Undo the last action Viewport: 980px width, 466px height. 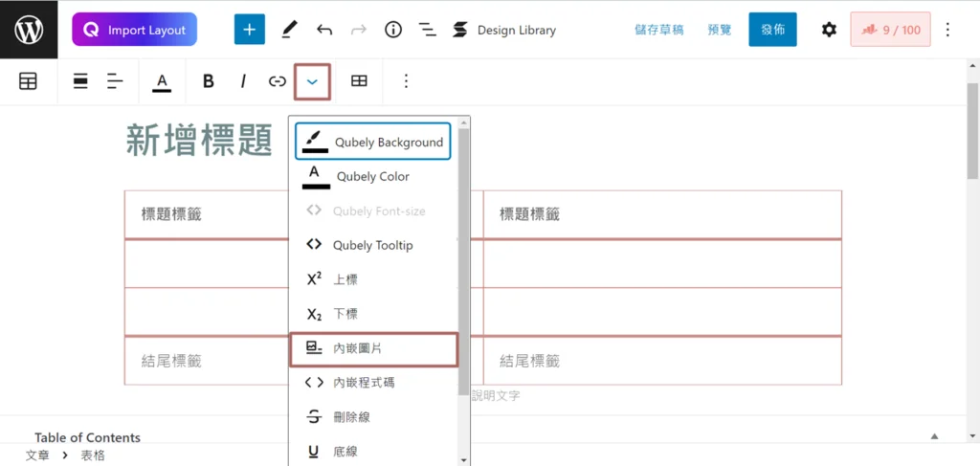click(x=324, y=30)
